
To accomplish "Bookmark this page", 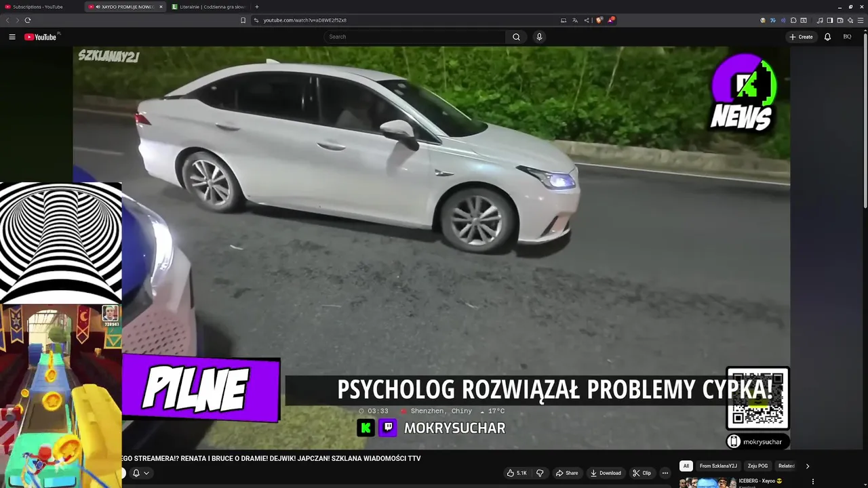I will 243,20.
